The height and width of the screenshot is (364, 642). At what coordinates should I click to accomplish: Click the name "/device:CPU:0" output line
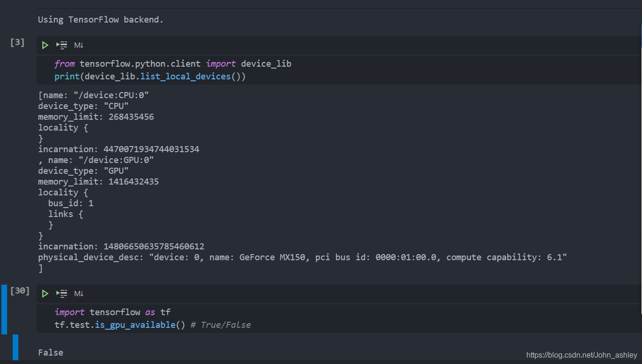pyautogui.click(x=94, y=95)
